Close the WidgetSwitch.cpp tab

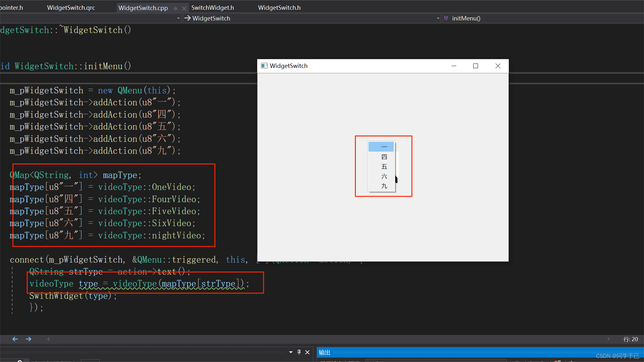click(184, 8)
